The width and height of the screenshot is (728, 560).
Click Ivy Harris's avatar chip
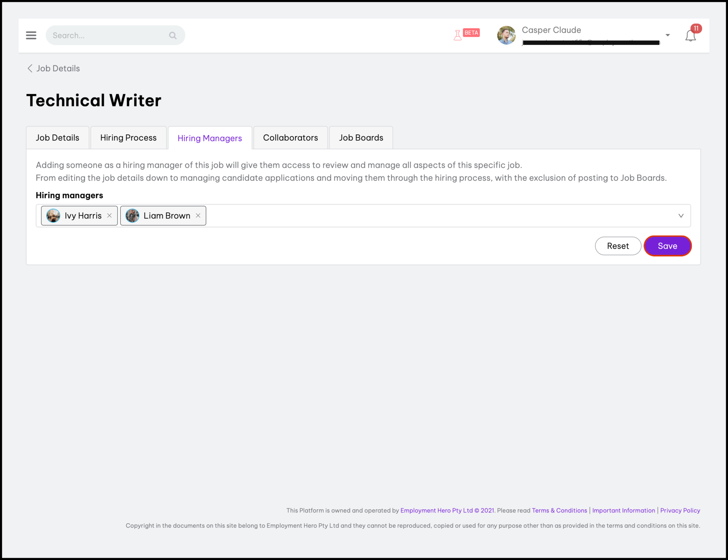coord(53,216)
